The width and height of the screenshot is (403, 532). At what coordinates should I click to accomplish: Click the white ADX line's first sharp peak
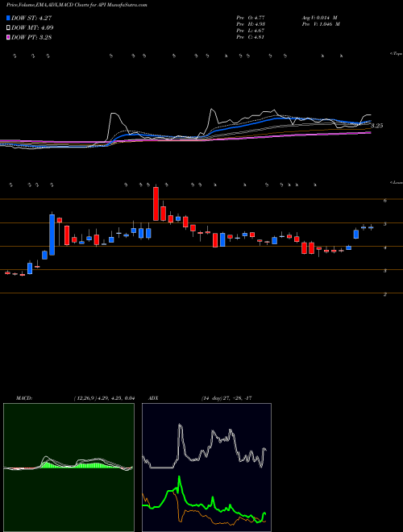180,426
